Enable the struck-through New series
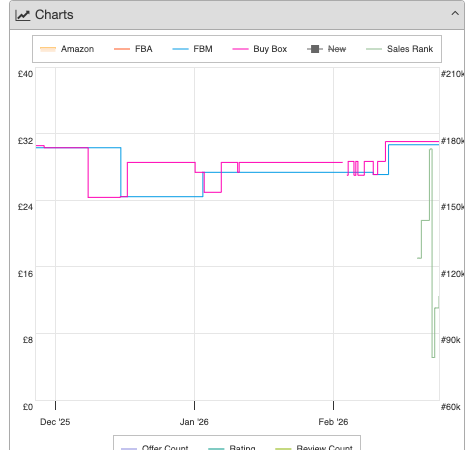This screenshot has width=474, height=450. coord(326,49)
